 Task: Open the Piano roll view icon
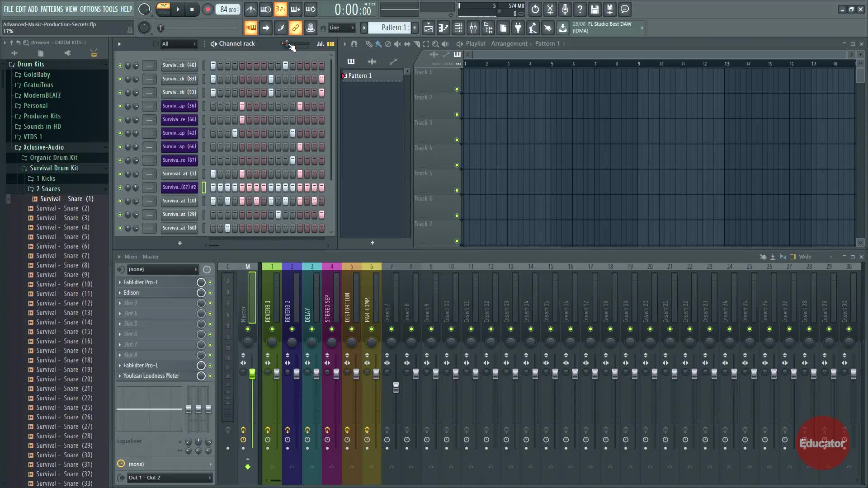[443, 28]
